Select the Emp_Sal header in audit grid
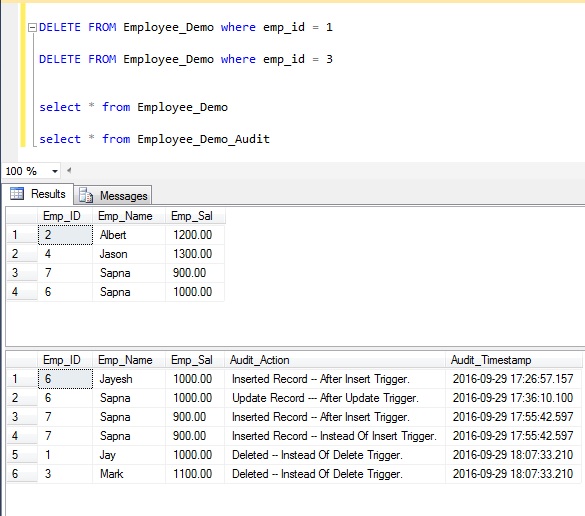Viewport: 585px width, 516px height. [x=195, y=360]
